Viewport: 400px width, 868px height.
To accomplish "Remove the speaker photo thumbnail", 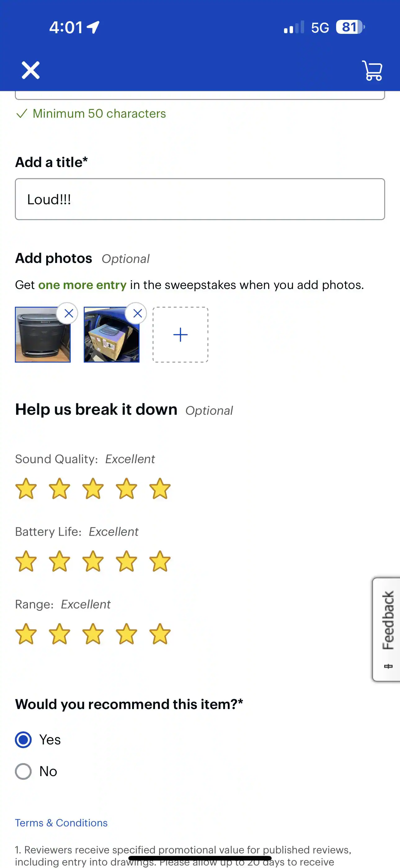I will click(x=69, y=313).
